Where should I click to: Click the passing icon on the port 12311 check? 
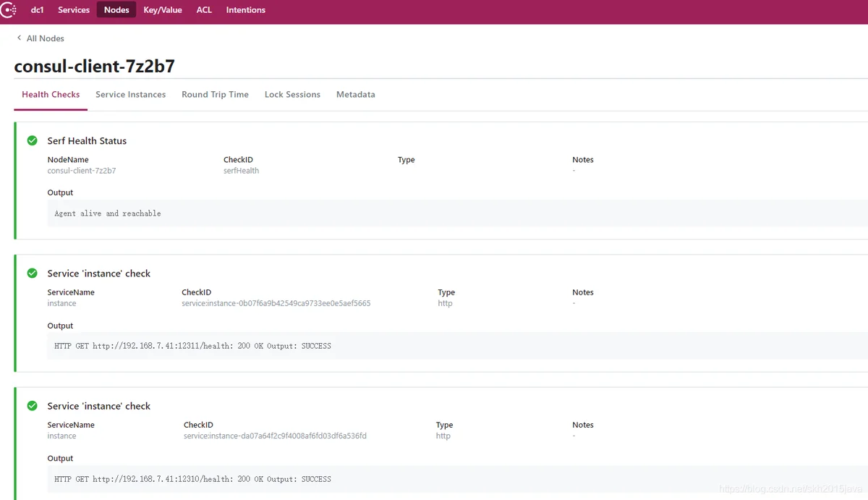(x=32, y=274)
